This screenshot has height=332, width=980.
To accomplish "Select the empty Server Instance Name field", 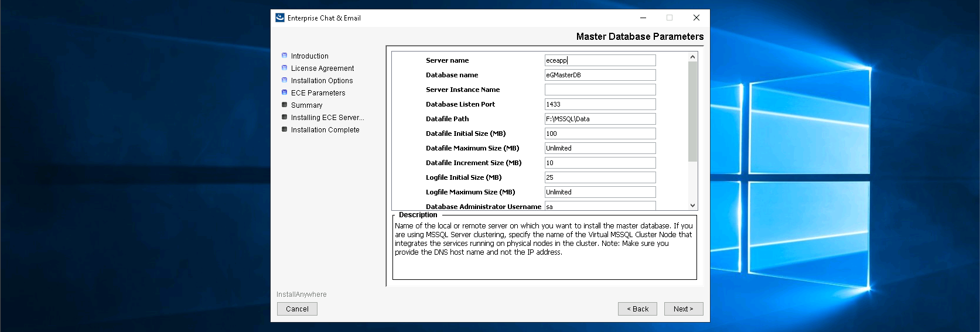I will (600, 90).
